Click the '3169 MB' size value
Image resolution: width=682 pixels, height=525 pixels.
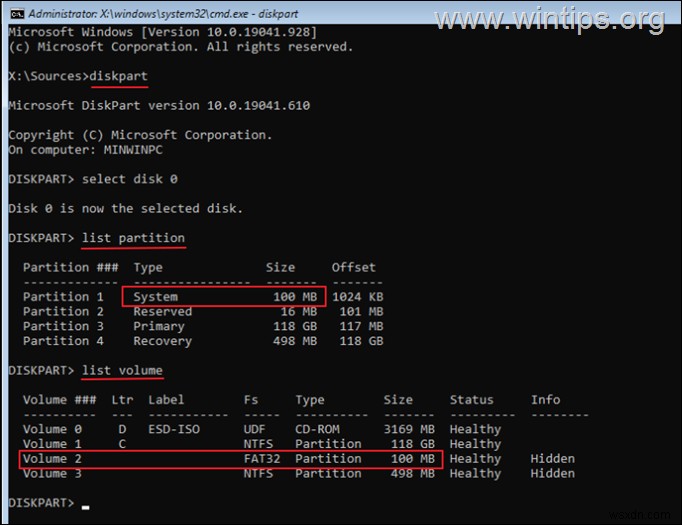point(409,430)
